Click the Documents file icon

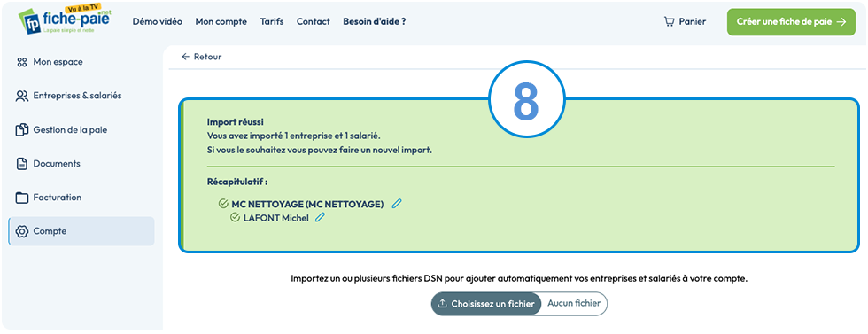tap(22, 164)
